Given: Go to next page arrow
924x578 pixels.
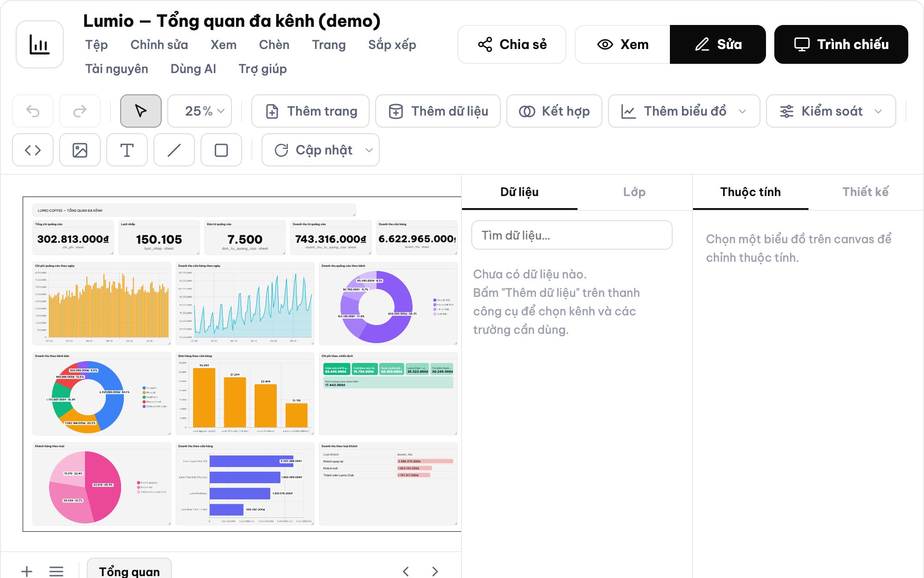Looking at the screenshot, I should [x=435, y=571].
